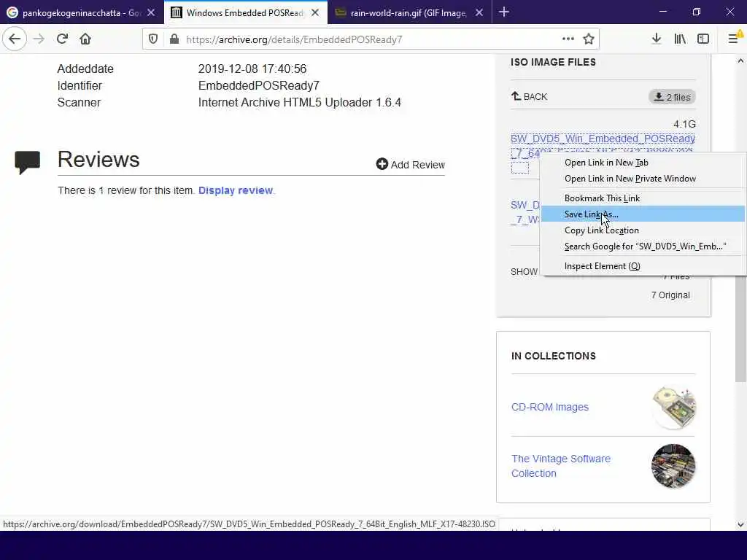Click the page scrollbar up arrow

pos(740,61)
